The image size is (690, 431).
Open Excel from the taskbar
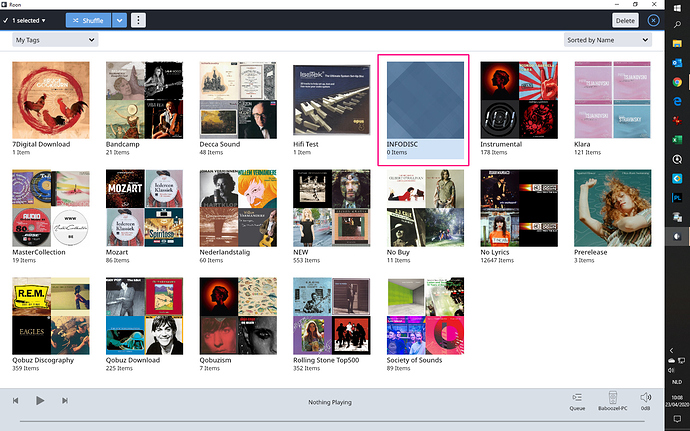pyautogui.click(x=677, y=140)
